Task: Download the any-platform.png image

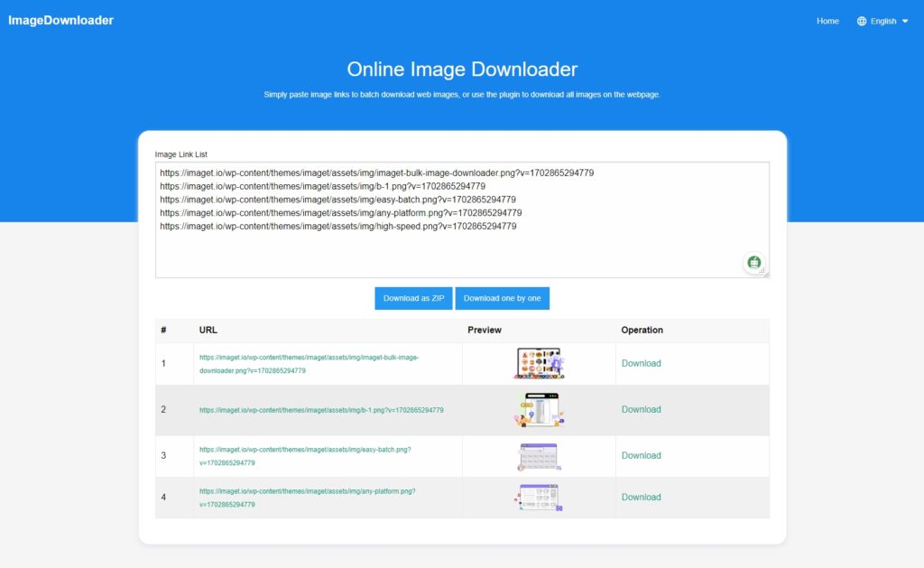Action: coord(641,497)
